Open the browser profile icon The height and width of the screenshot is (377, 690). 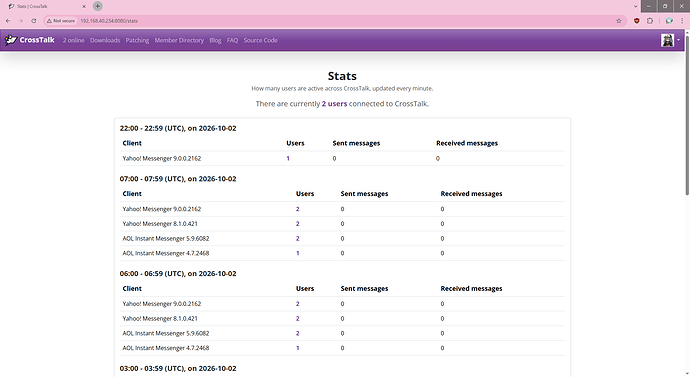point(669,21)
